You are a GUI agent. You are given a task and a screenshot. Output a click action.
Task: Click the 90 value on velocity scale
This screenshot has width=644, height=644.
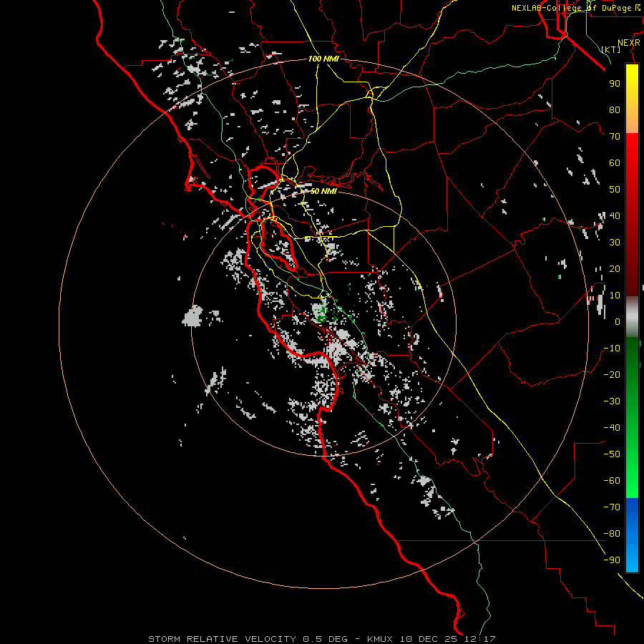tap(615, 84)
